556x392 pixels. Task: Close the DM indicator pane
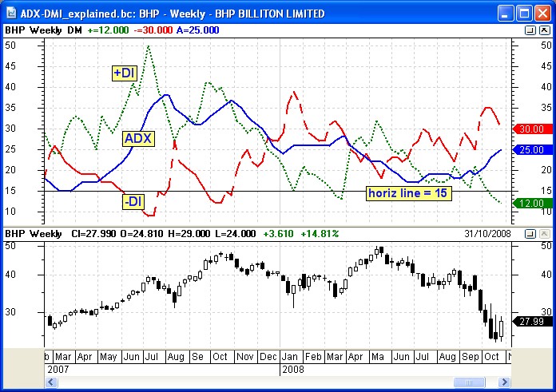[x=544, y=30]
